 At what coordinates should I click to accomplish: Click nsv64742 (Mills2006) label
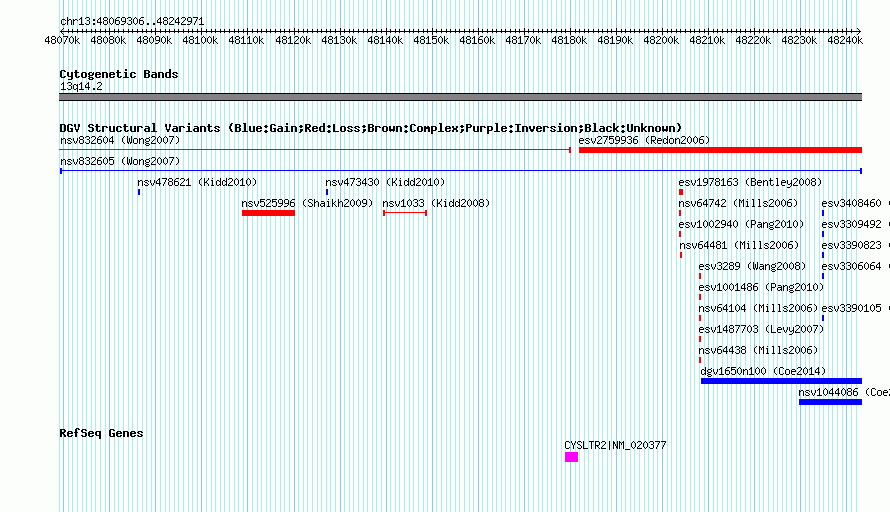pyautogui.click(x=738, y=203)
